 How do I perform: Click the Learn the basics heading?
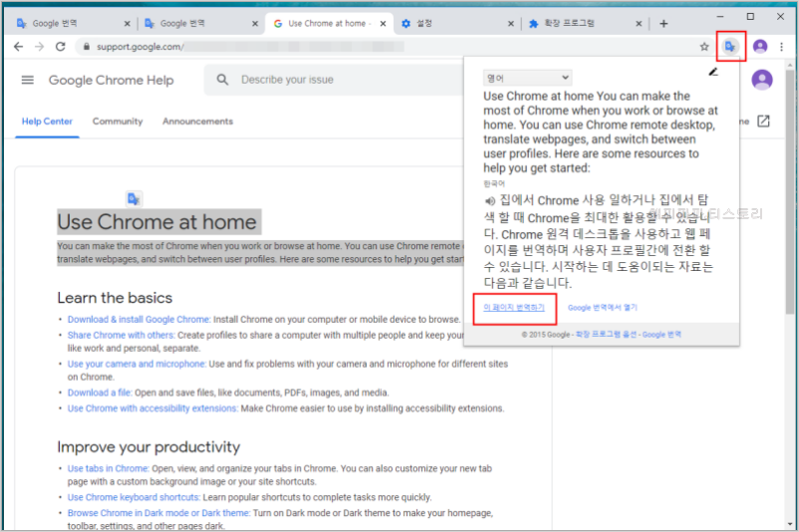tap(115, 298)
